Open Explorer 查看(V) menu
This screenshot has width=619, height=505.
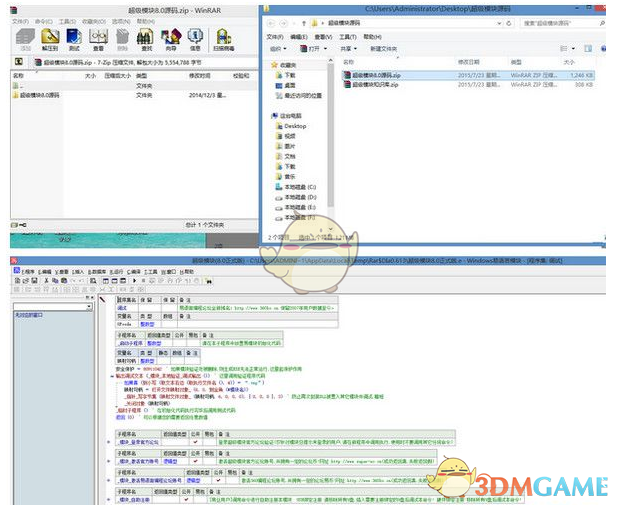(x=323, y=37)
